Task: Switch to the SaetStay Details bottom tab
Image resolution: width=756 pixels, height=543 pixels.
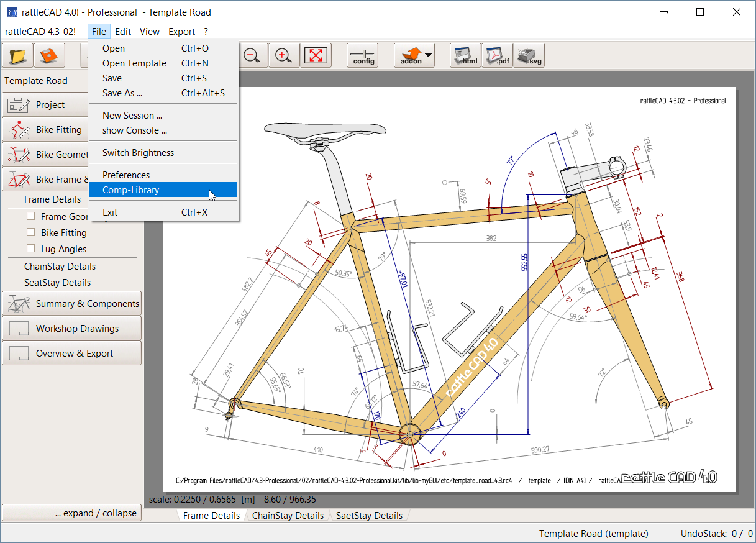Action: 369,515
